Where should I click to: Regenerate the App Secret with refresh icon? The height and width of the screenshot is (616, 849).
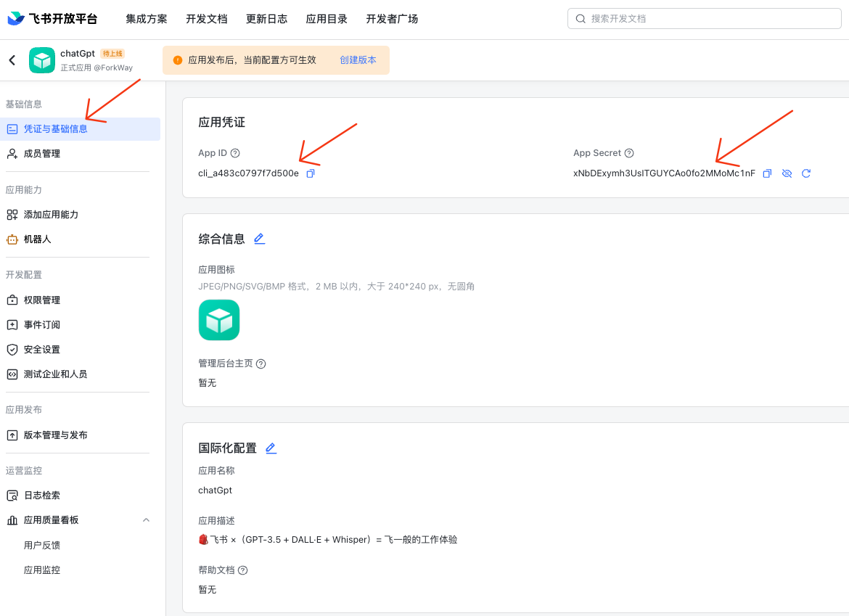pos(805,173)
